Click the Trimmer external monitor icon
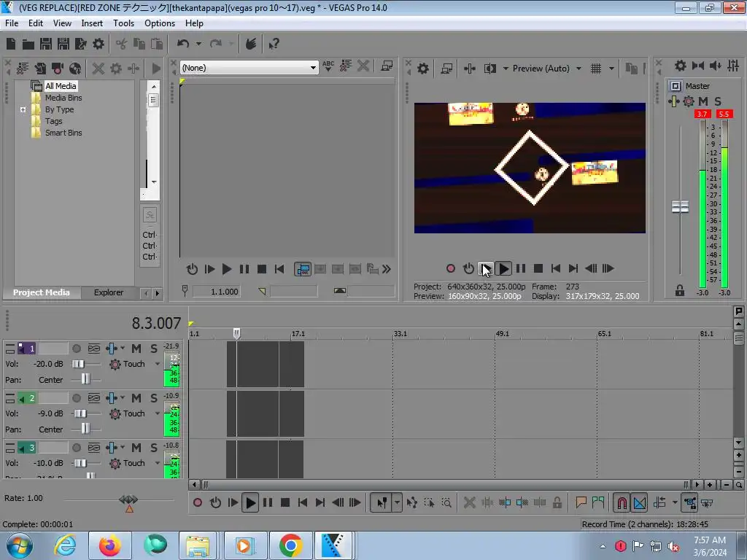 coord(387,66)
